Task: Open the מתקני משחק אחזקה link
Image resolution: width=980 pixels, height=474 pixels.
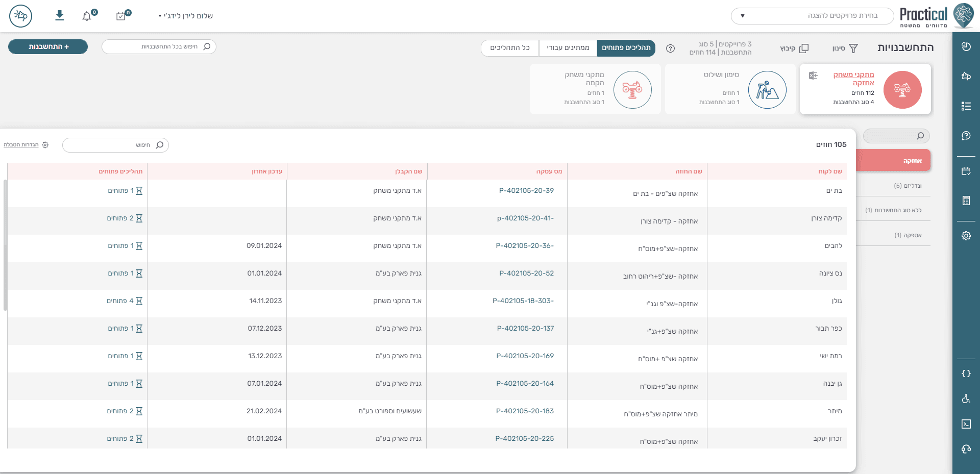Action: (853, 79)
